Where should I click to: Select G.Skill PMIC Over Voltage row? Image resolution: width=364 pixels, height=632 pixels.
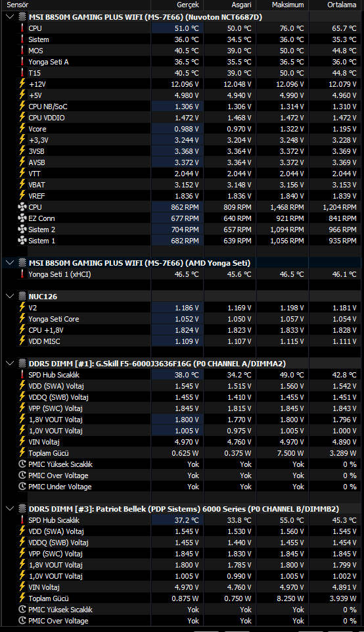coord(181,475)
